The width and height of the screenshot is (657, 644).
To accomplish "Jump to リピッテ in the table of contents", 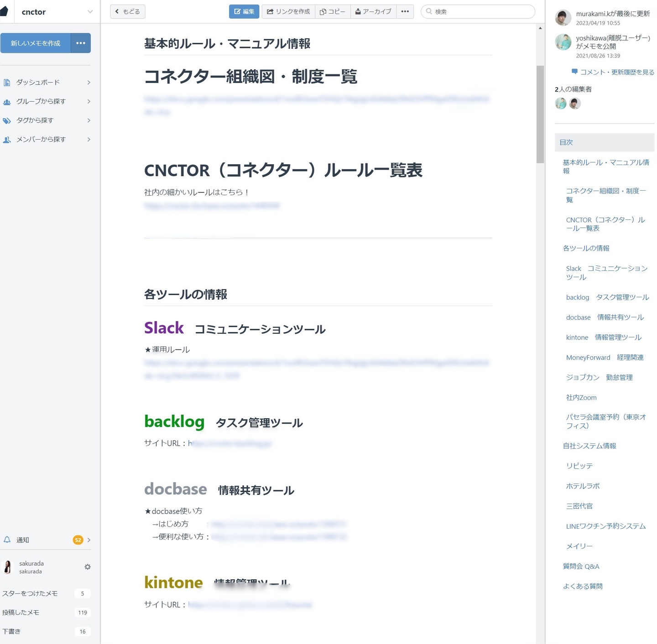I will [579, 466].
